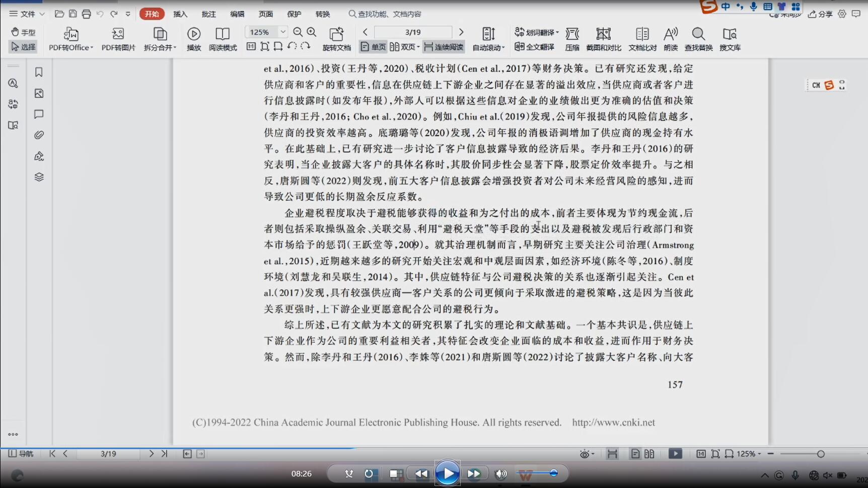Activate the Select (选择) cursor tool
The width and height of the screenshot is (868, 488).
pos(23,47)
